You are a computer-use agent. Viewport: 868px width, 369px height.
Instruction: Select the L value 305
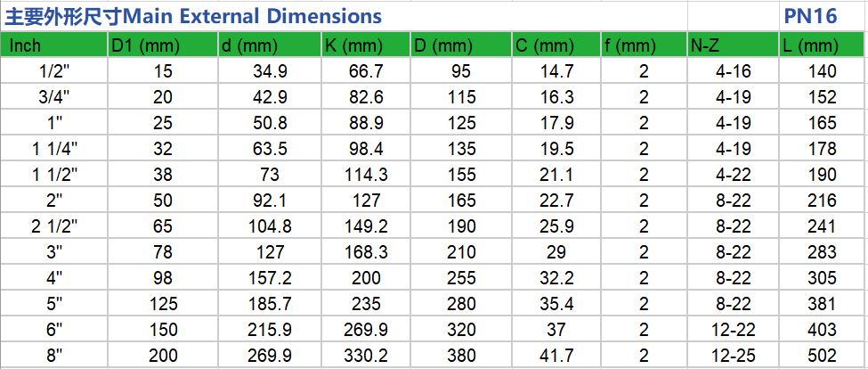click(x=822, y=278)
